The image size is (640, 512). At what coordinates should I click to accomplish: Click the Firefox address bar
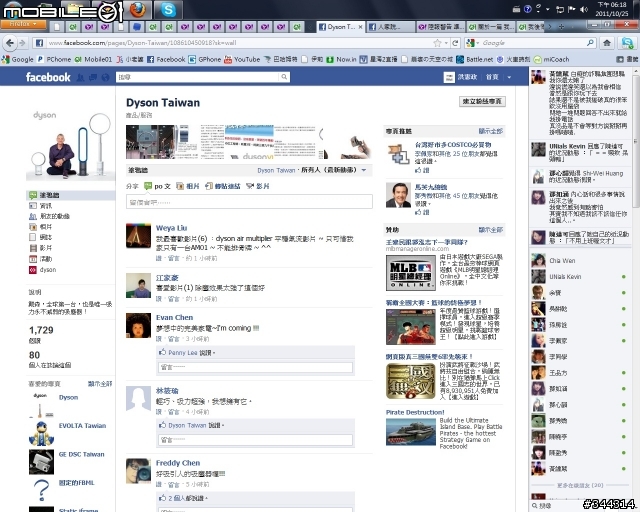[x=239, y=43]
